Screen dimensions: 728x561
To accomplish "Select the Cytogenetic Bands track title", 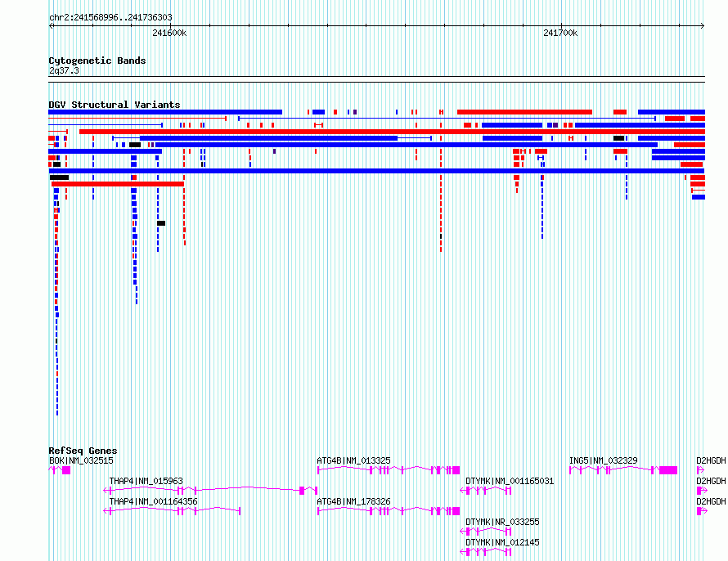I will 97,61.
